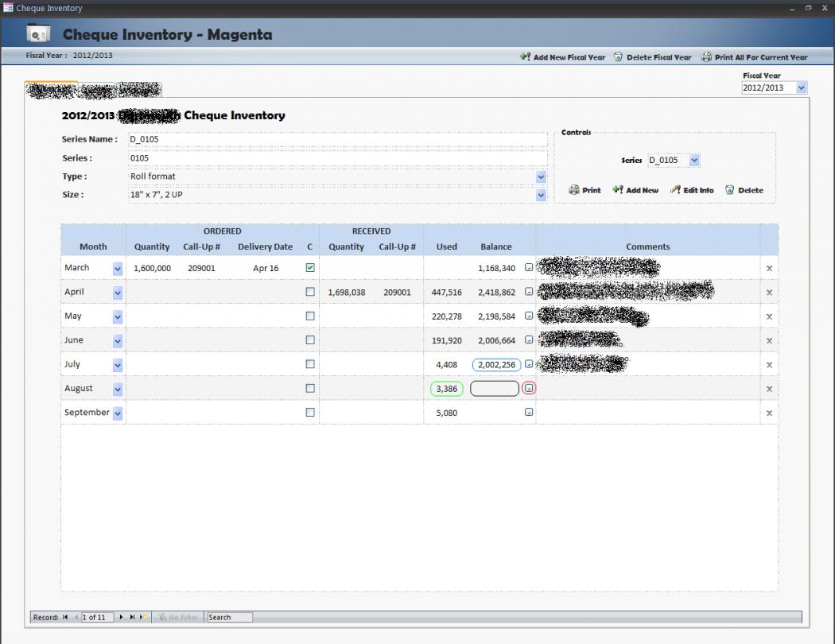The image size is (835, 644).
Task: Open comment popup icon for August row
Action: coord(529,388)
